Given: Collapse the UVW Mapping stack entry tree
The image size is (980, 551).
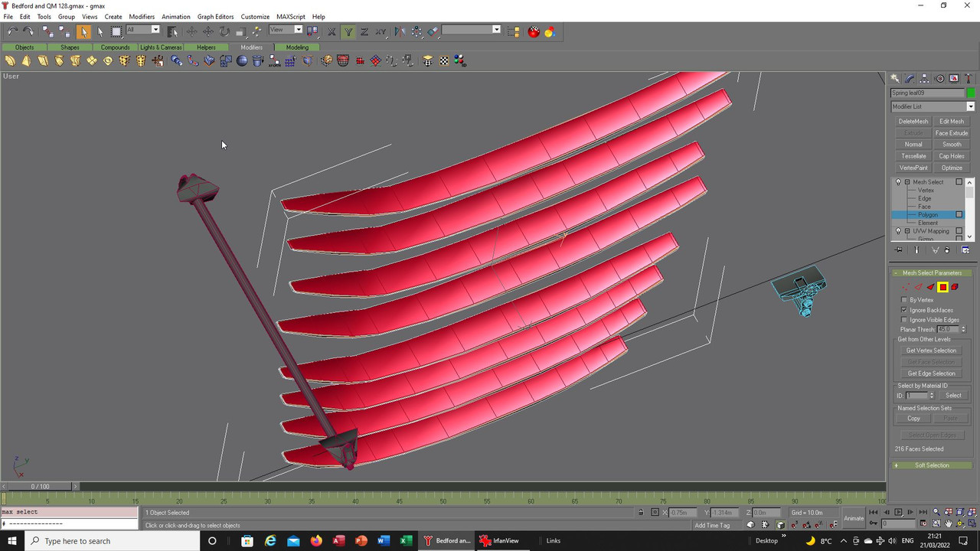Looking at the screenshot, I should coord(907,231).
